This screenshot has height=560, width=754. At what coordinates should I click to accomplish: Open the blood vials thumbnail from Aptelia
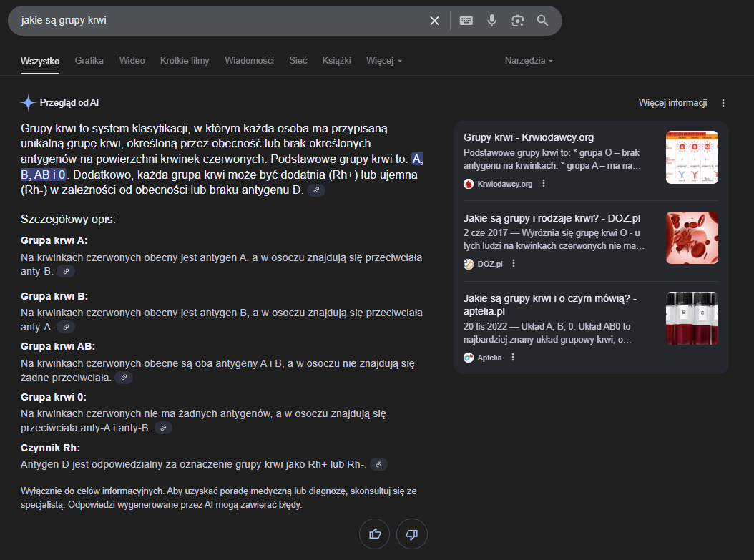692,318
